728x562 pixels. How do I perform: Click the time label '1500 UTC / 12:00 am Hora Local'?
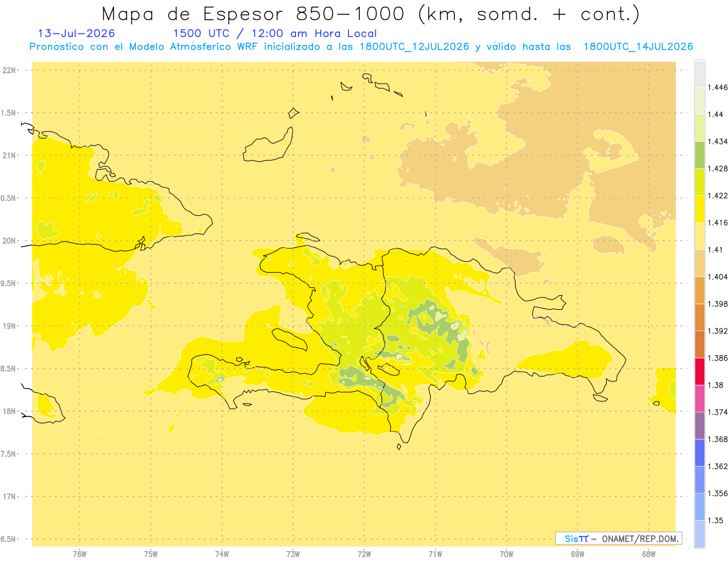275,34
